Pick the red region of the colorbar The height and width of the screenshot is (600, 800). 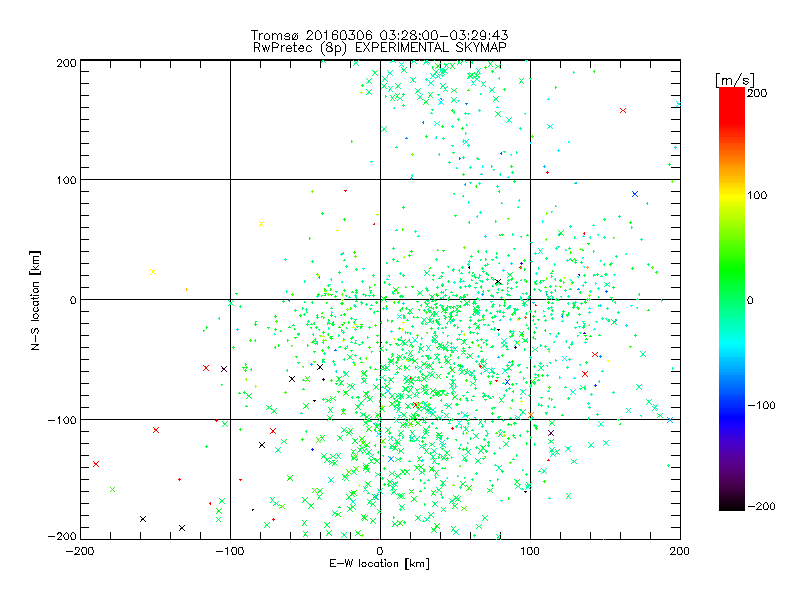point(732,105)
